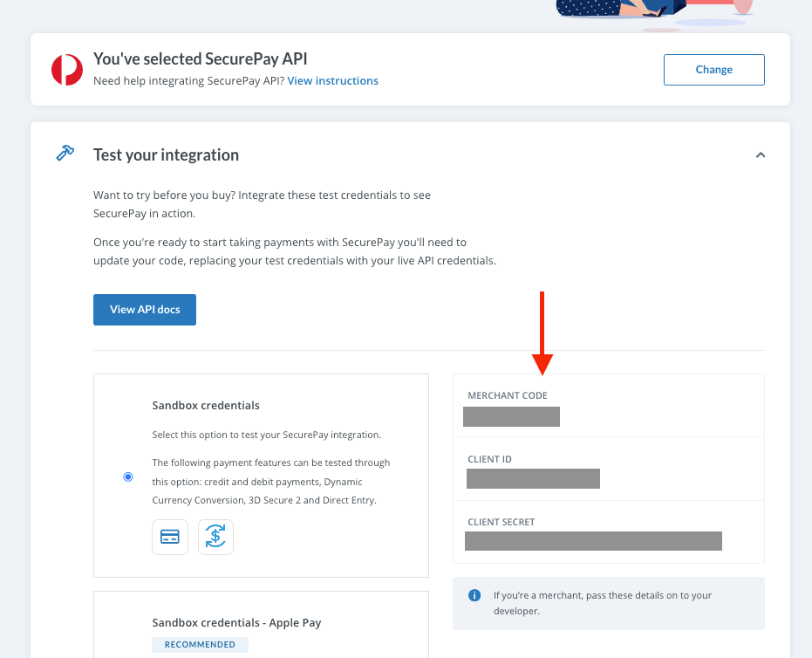
Task: Collapse the Test your integration section chevron
Action: pyautogui.click(x=760, y=153)
